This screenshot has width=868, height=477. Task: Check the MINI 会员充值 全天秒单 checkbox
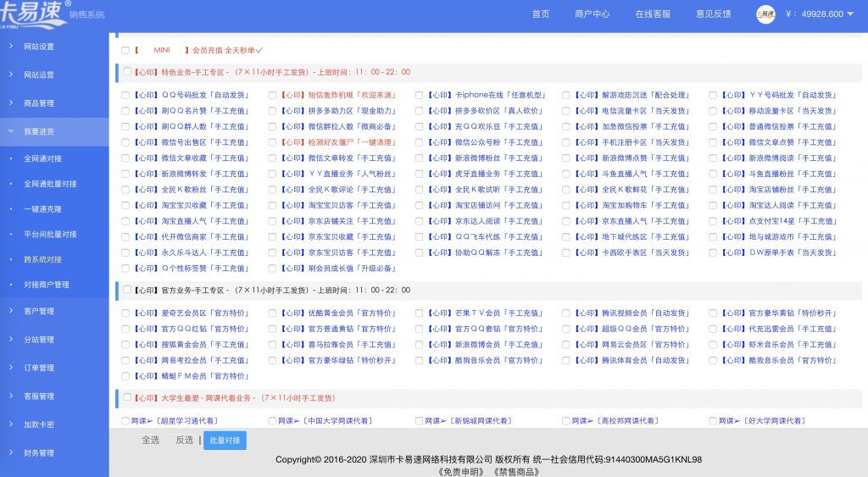(125, 50)
